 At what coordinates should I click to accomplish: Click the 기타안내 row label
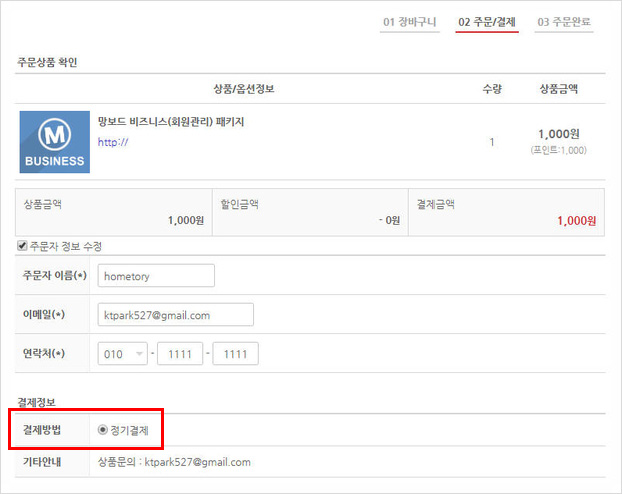tap(42, 462)
